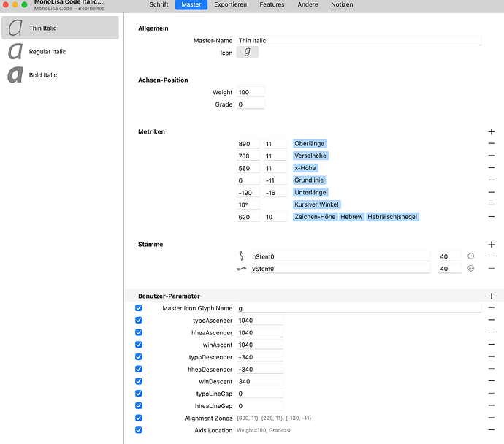Remove the Zeichen-Höhe metric row
The height and width of the screenshot is (444, 504).
[x=491, y=217]
